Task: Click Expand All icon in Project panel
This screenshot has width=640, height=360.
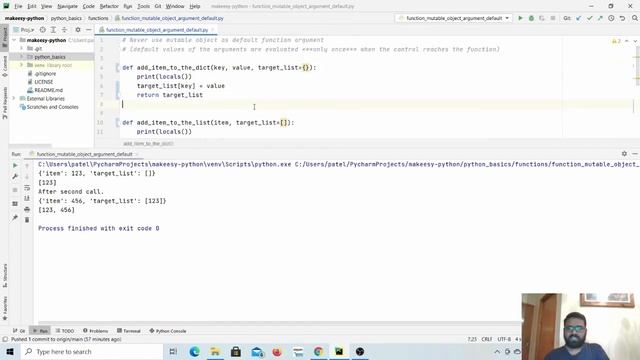Action: pyautogui.click(x=53, y=30)
